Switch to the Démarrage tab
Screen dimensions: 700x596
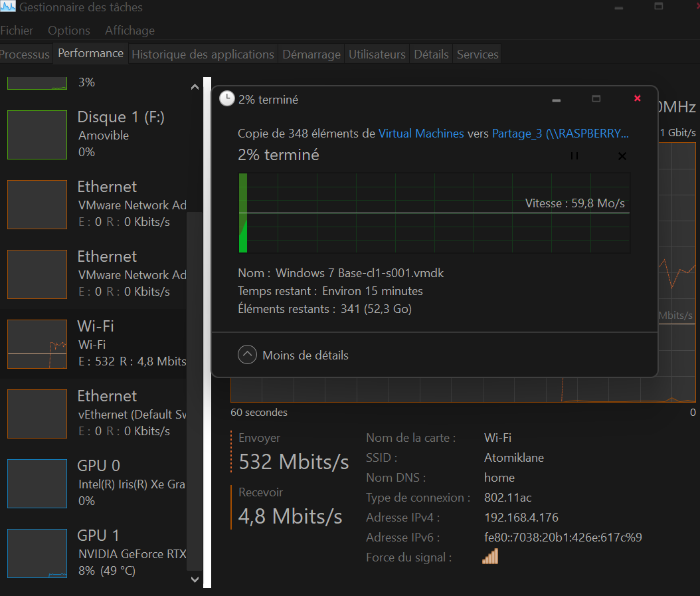point(311,54)
